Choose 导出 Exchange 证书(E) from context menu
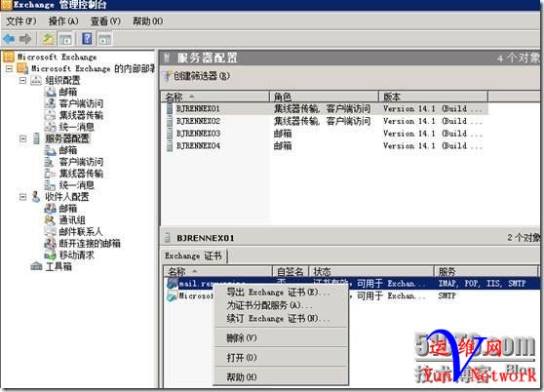The width and height of the screenshot is (544, 392). pos(281,293)
